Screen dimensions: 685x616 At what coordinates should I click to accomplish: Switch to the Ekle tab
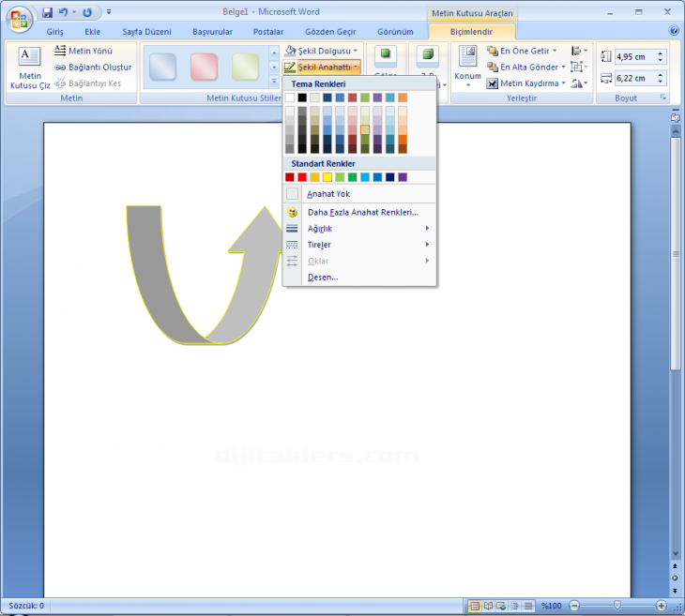[92, 32]
